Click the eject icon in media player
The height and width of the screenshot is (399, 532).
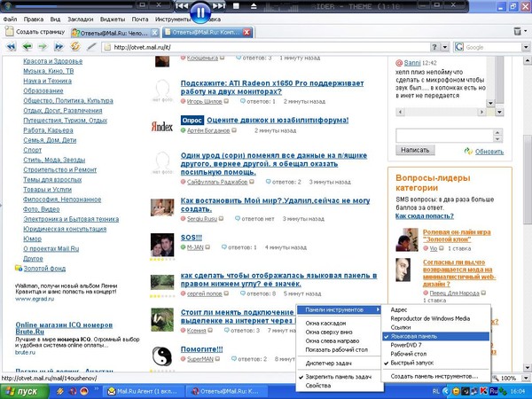[254, 6]
